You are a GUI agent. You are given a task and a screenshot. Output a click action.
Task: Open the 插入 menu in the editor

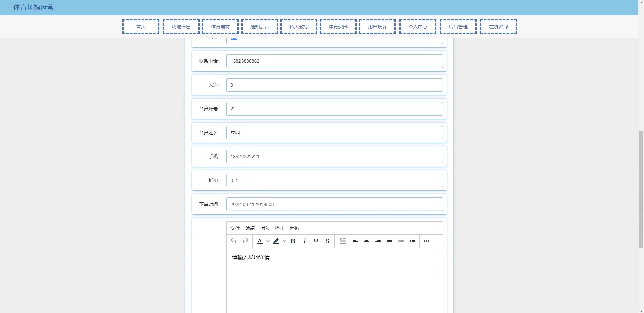point(265,228)
